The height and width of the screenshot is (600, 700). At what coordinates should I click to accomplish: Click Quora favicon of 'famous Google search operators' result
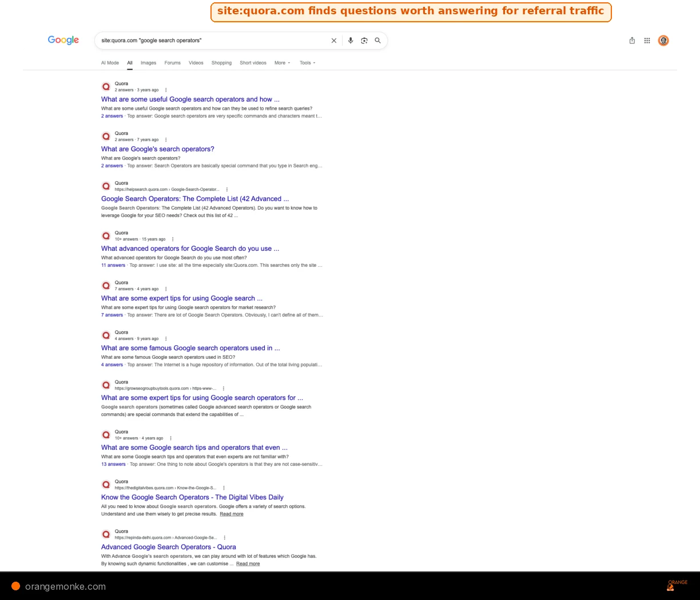(x=106, y=335)
